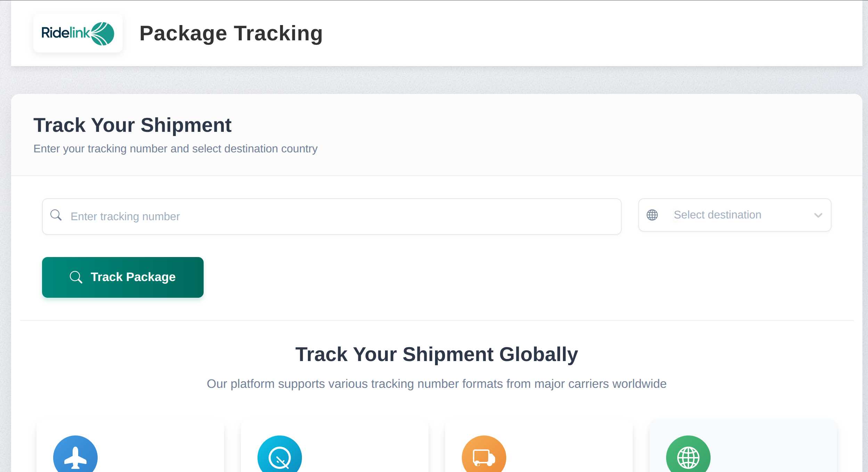Click the magnifier icon on the Track Package button
The width and height of the screenshot is (868, 472).
click(x=76, y=277)
